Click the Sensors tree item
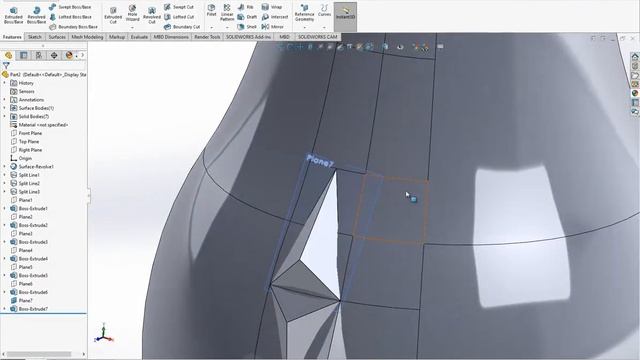This screenshot has width=640, height=360. pyautogui.click(x=27, y=91)
